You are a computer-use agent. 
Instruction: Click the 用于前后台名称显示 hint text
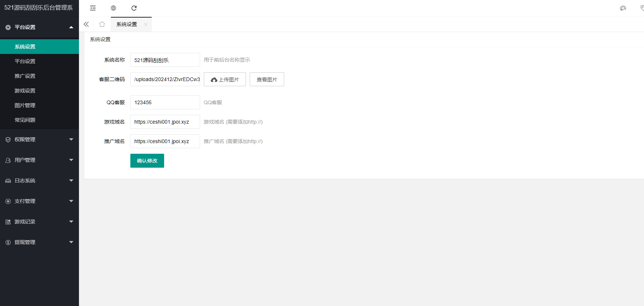[227, 60]
